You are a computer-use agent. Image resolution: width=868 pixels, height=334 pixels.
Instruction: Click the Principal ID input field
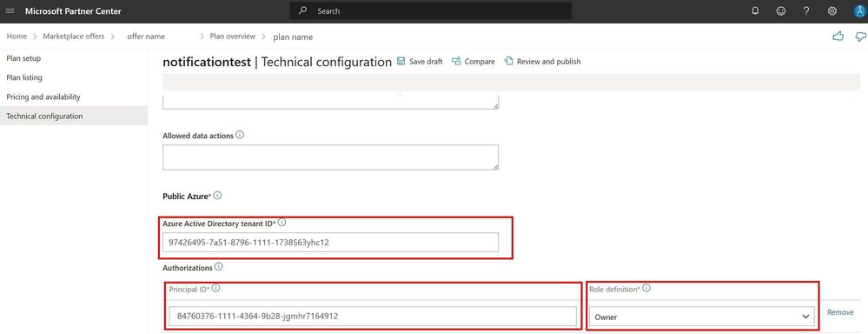(373, 317)
